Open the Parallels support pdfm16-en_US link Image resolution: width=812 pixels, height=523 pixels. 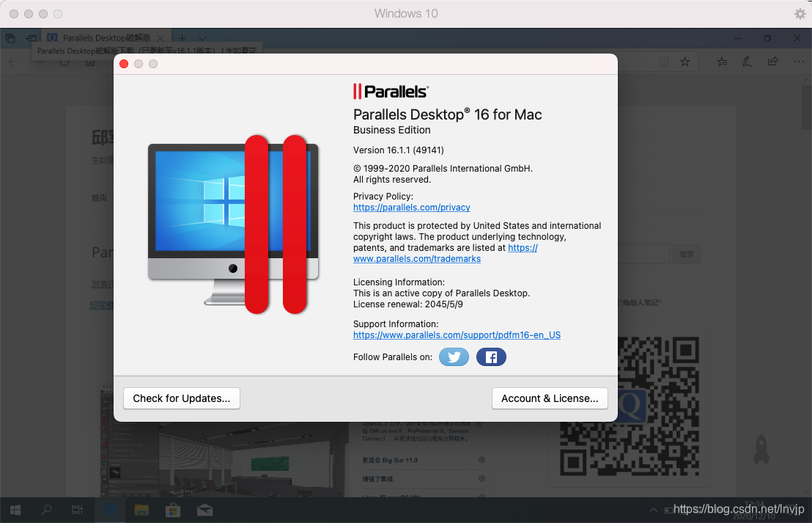pyautogui.click(x=457, y=334)
